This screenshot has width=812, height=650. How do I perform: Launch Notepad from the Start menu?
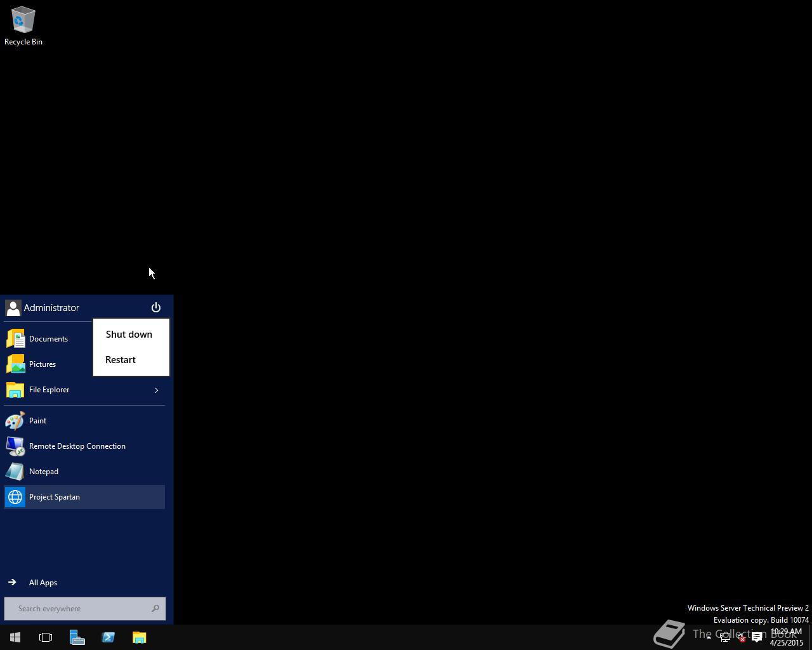pos(84,472)
